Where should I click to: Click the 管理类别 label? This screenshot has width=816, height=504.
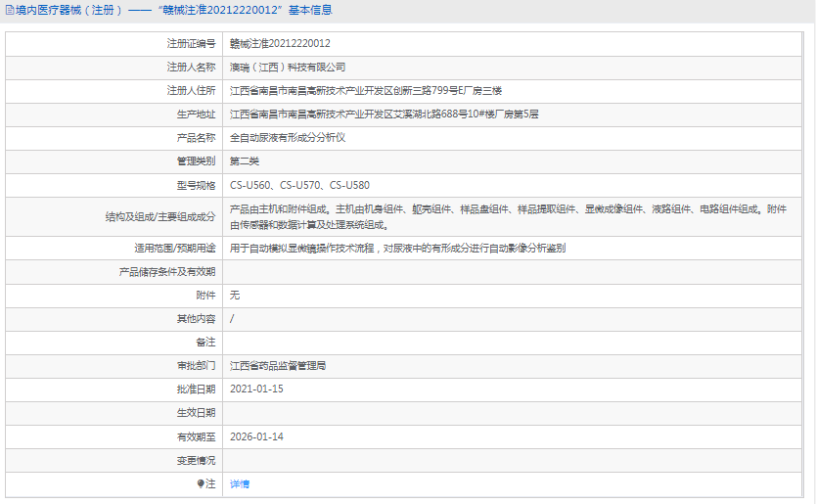(196, 161)
